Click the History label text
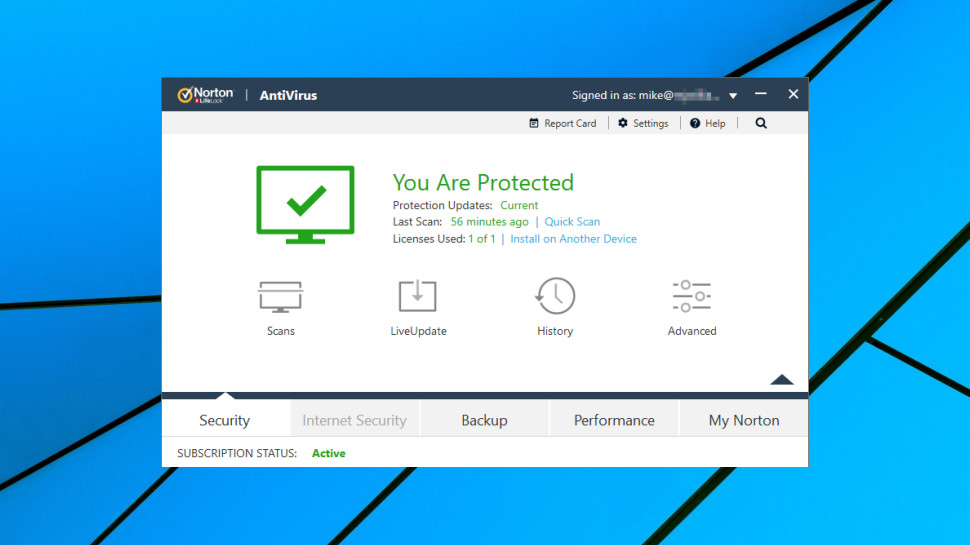Screen dimensions: 970x545 555,331
